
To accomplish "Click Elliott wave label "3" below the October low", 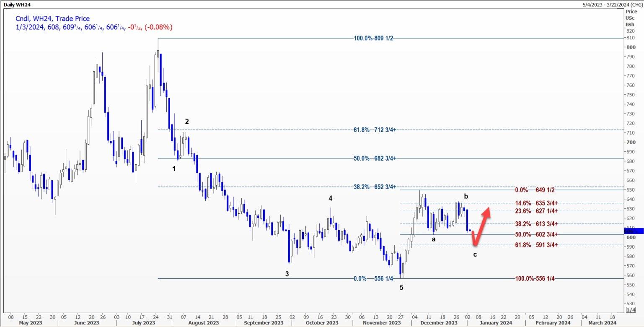I will 287,274.
